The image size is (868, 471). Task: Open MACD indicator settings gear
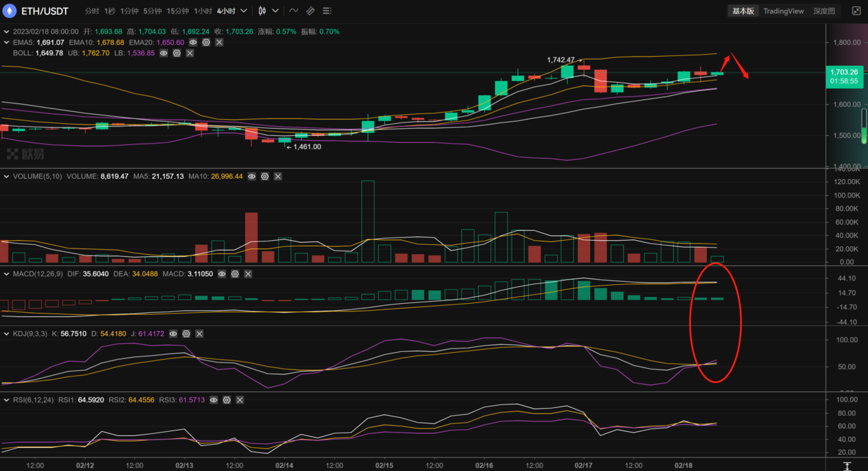[x=234, y=274]
